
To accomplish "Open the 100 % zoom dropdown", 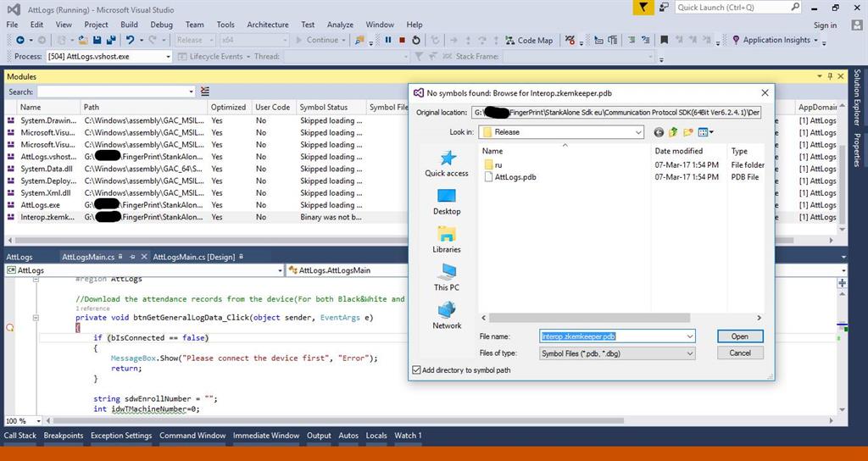I will [x=37, y=420].
